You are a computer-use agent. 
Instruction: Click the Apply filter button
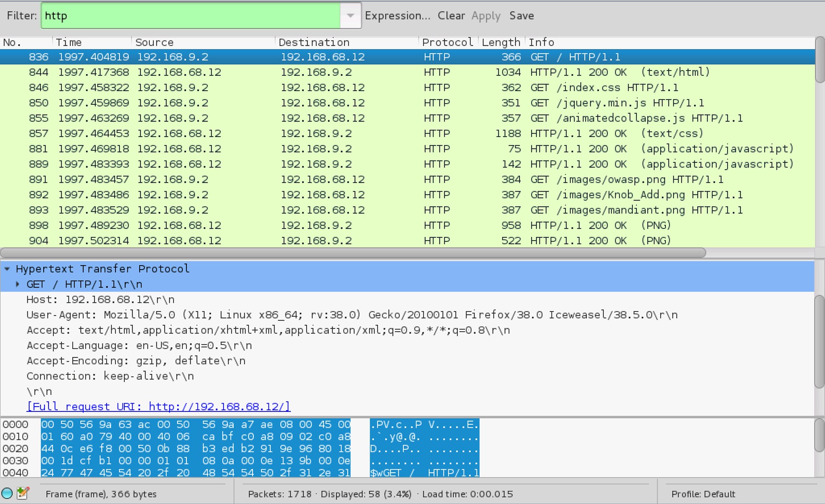point(486,16)
